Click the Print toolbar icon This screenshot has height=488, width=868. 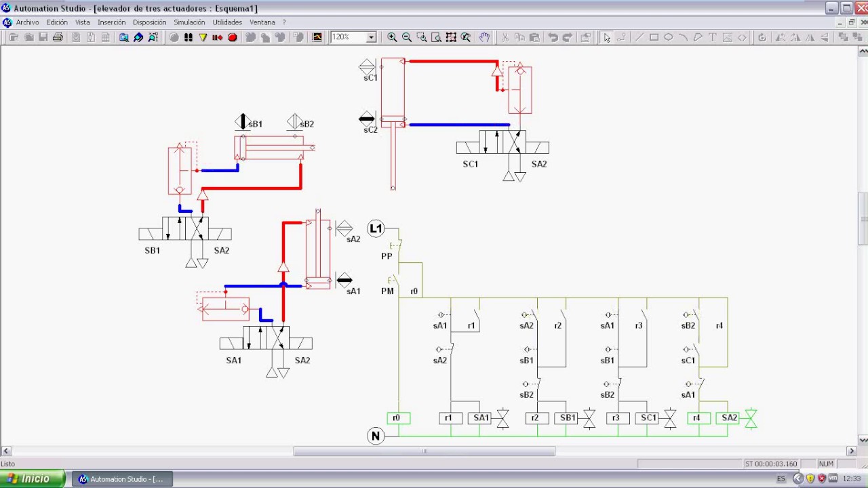click(x=58, y=37)
